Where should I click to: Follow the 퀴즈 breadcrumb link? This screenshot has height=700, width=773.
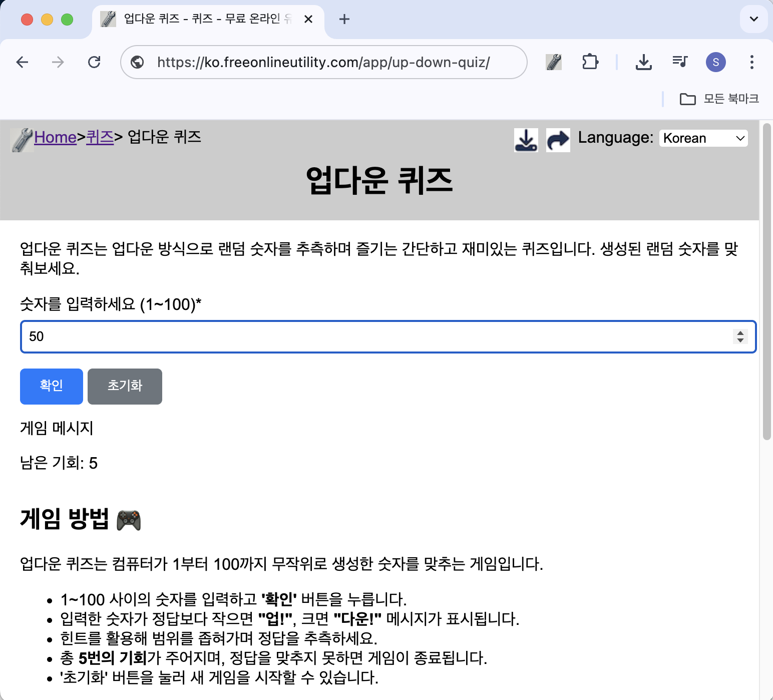tap(100, 137)
